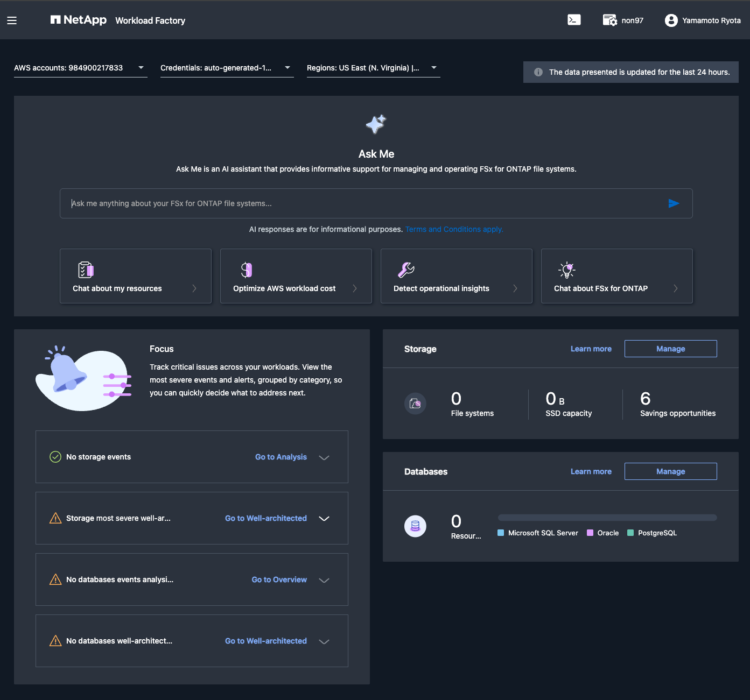Image resolution: width=750 pixels, height=700 pixels.
Task: Open Chat about my resources card arrow
Action: (x=194, y=288)
